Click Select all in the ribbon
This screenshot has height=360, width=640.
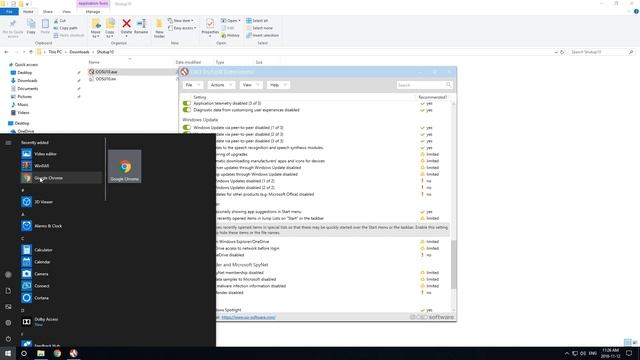(257, 20)
